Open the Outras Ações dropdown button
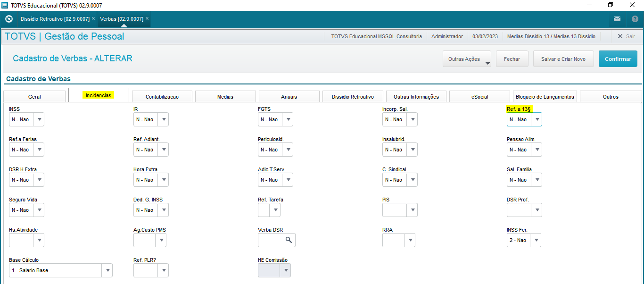644x284 pixels. [467, 59]
